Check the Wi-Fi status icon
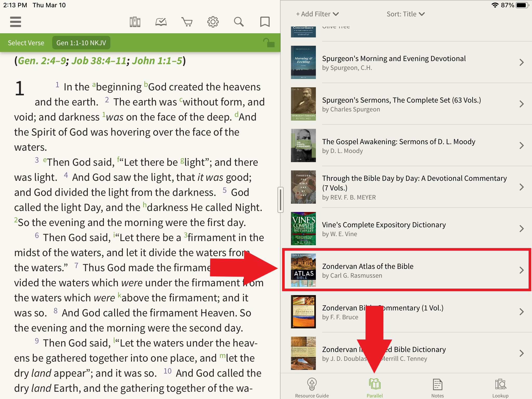 point(495,5)
